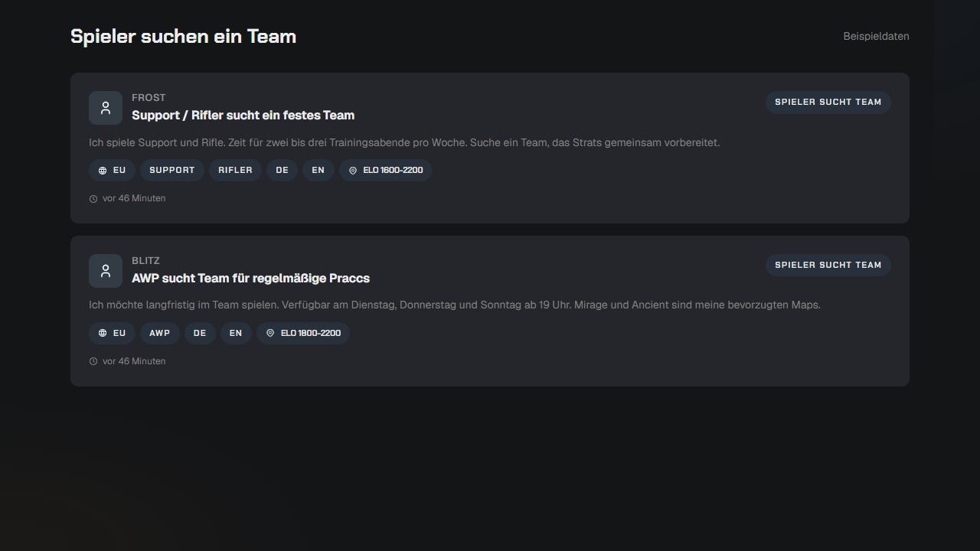This screenshot has width=980, height=551.
Task: Click the DE language tag on FROST's card
Action: click(x=283, y=170)
